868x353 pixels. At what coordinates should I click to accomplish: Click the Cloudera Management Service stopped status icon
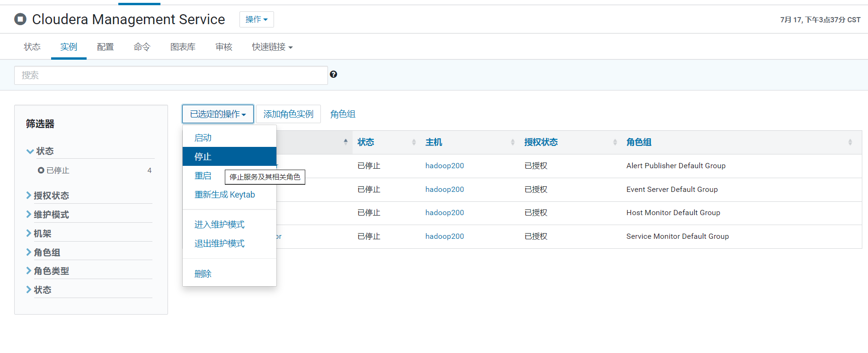point(20,19)
